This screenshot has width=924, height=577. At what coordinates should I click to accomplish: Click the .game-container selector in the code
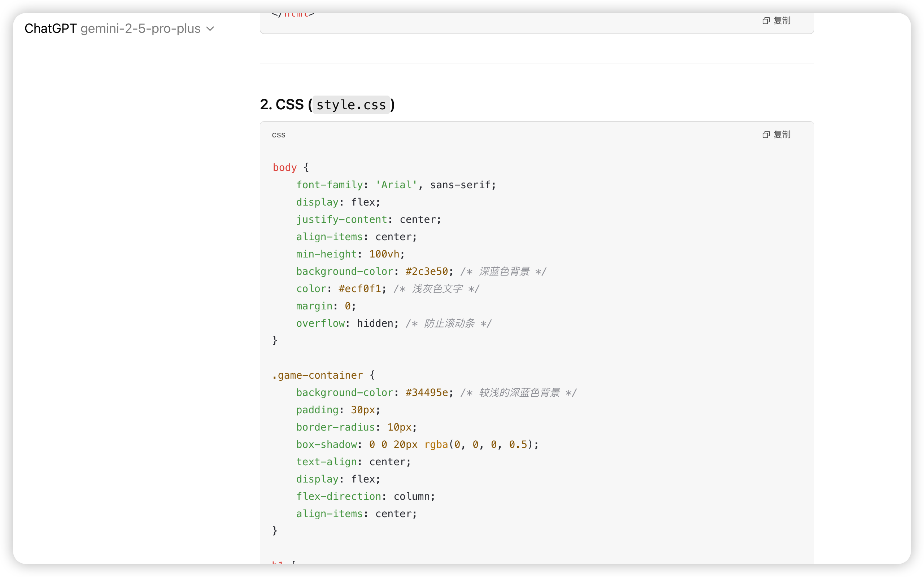pyautogui.click(x=317, y=375)
